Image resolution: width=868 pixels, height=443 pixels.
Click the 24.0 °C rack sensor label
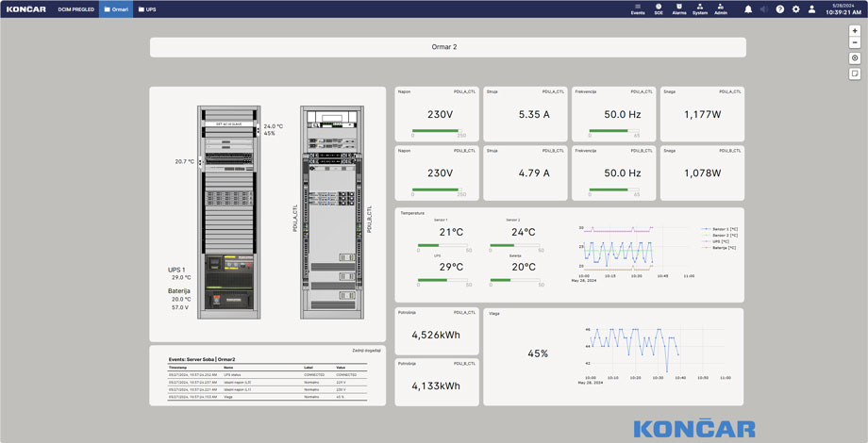pos(274,126)
